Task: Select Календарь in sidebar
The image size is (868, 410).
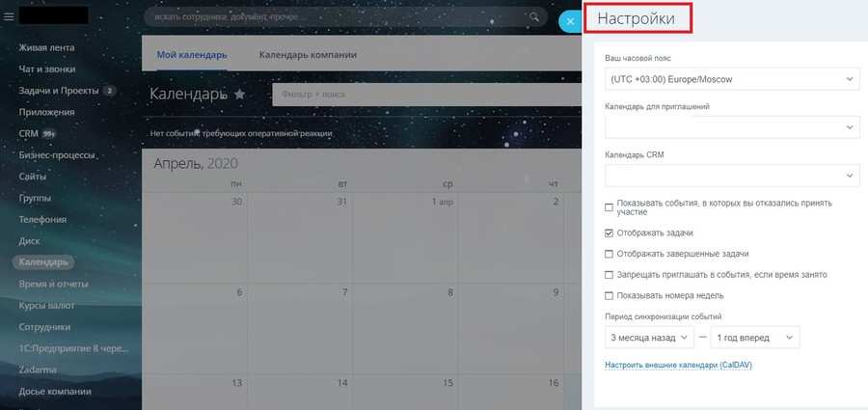Action: (x=43, y=262)
